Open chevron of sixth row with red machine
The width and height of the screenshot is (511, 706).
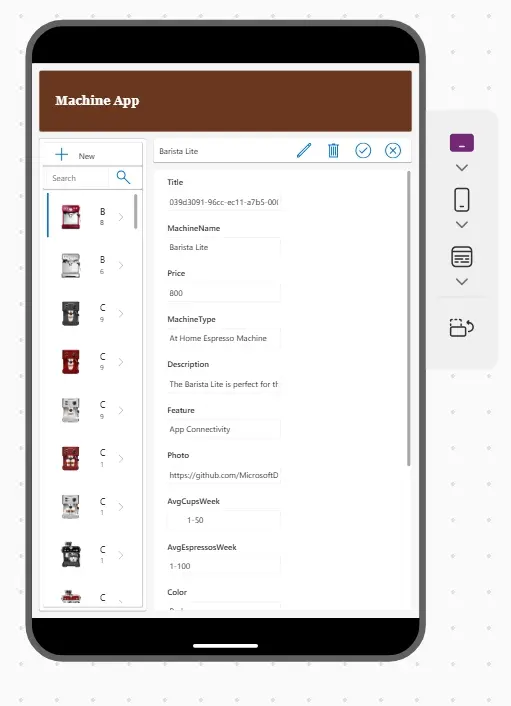[121, 458]
